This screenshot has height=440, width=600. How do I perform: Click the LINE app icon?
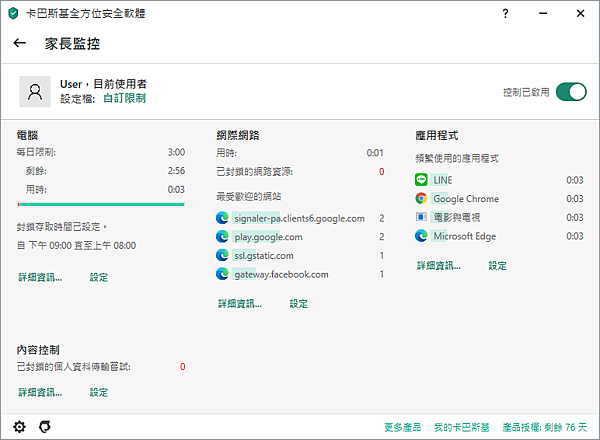coord(421,179)
